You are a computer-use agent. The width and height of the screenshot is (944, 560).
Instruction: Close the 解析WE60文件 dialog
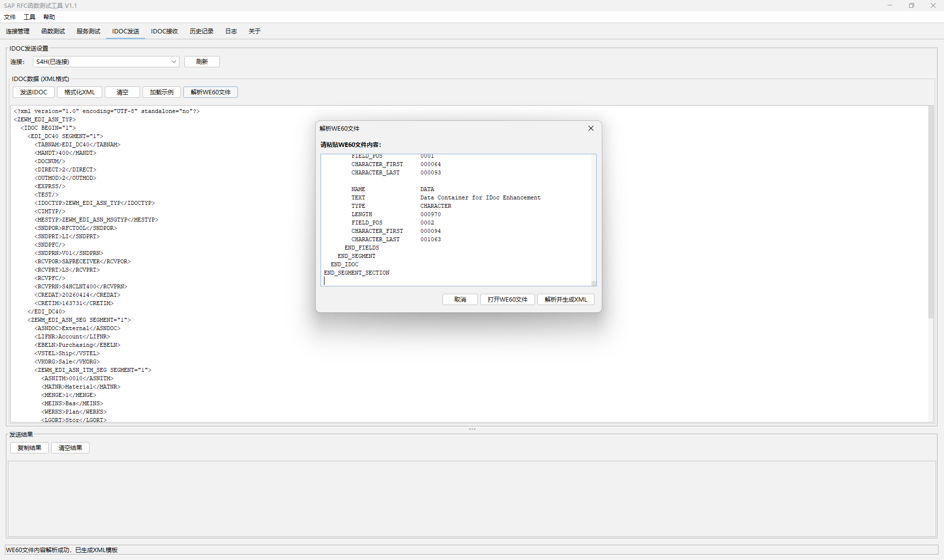coord(590,128)
